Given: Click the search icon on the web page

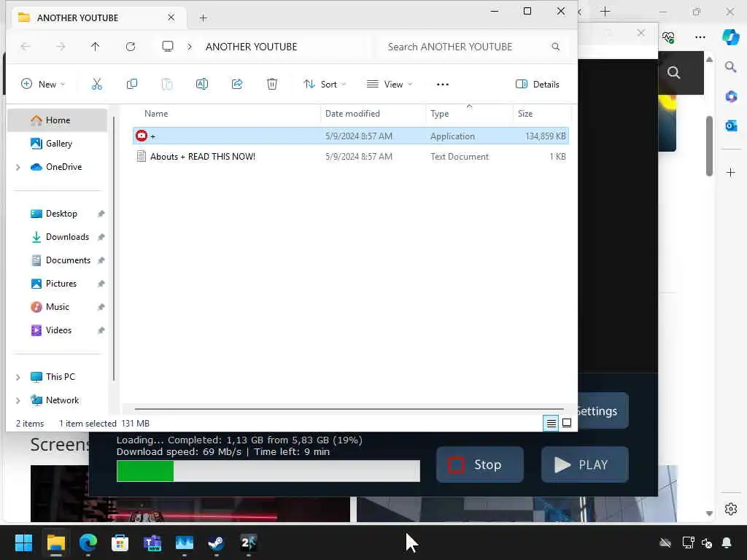Looking at the screenshot, I should point(673,72).
